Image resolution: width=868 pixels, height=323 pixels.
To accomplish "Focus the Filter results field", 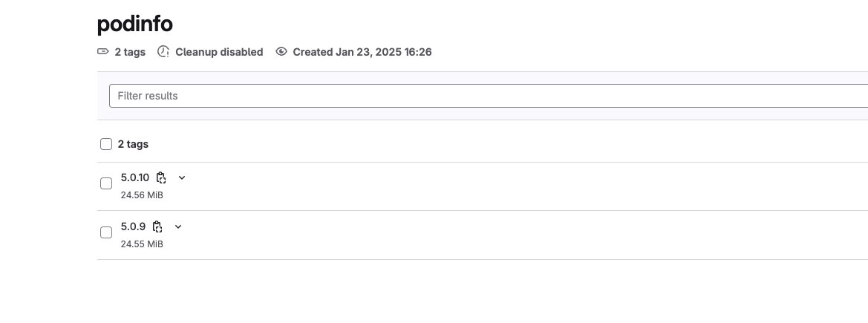I will 489,96.
